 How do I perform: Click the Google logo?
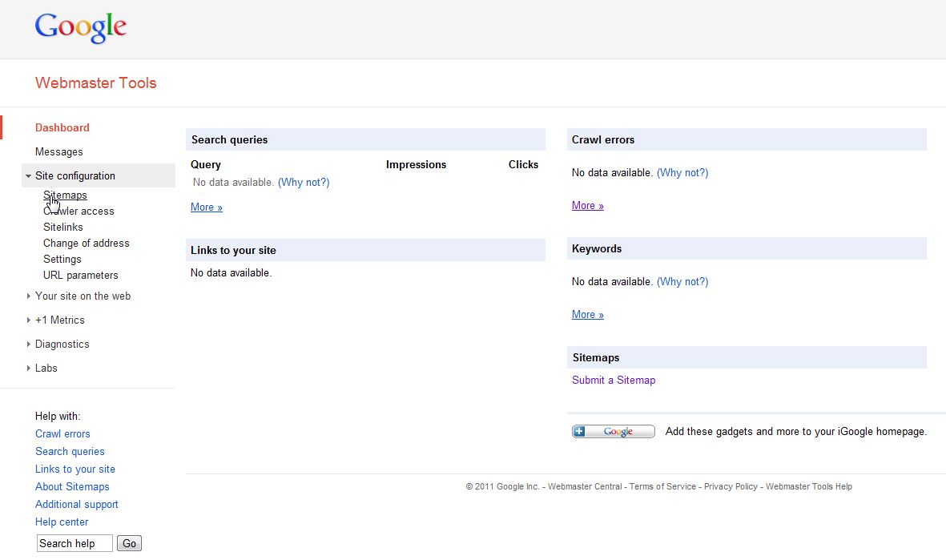coord(81,28)
